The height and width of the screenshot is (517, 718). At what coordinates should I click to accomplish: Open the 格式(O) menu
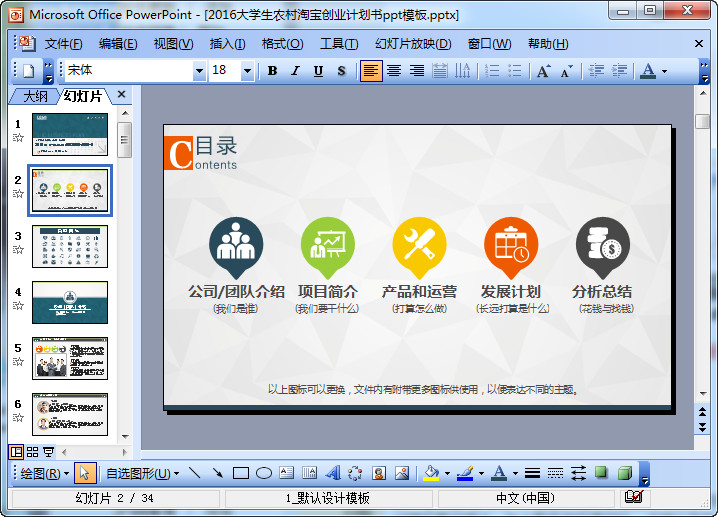[282, 44]
